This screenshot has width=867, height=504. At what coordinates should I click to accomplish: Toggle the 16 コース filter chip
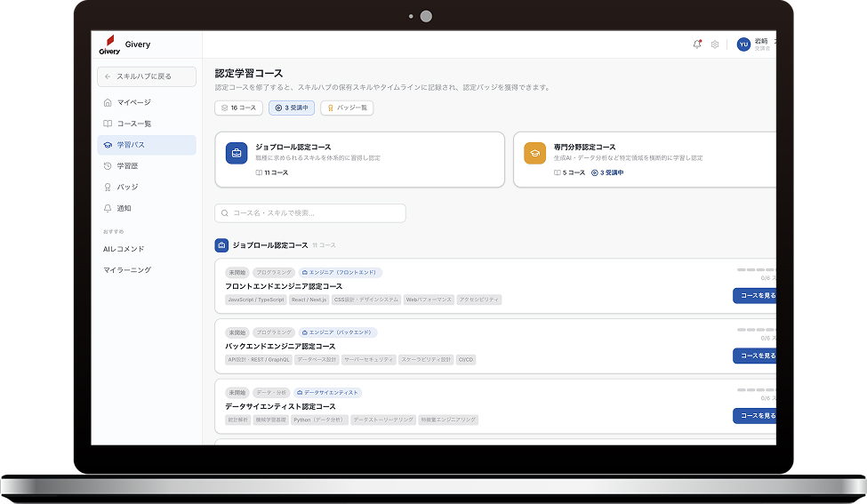pyautogui.click(x=237, y=108)
